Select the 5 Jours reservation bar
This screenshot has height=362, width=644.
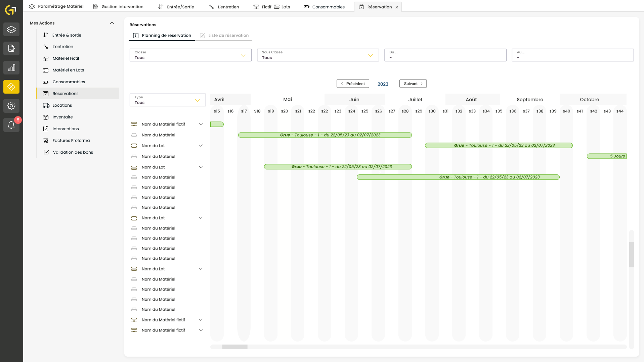coord(606,156)
